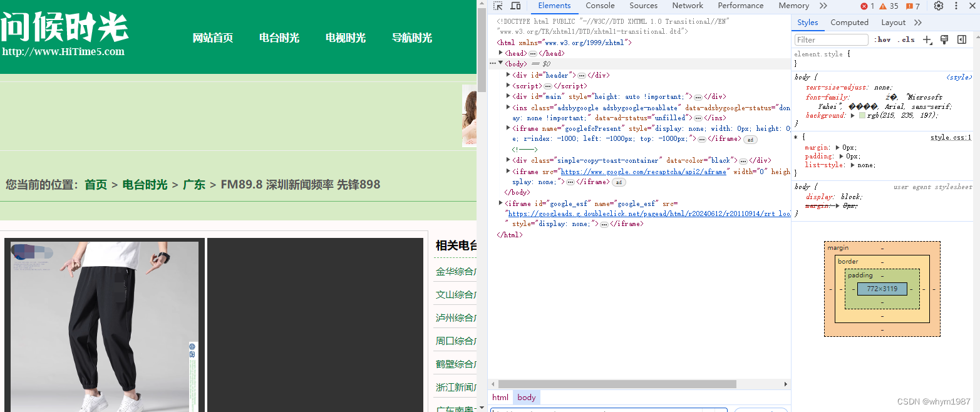Click the ad badge after googlefcPresent iframe

[x=750, y=139]
